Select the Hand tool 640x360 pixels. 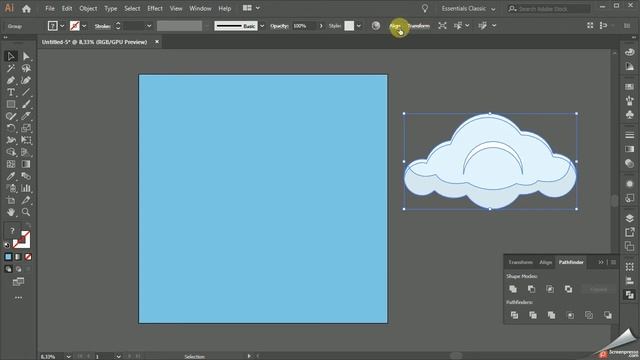pos(11,212)
